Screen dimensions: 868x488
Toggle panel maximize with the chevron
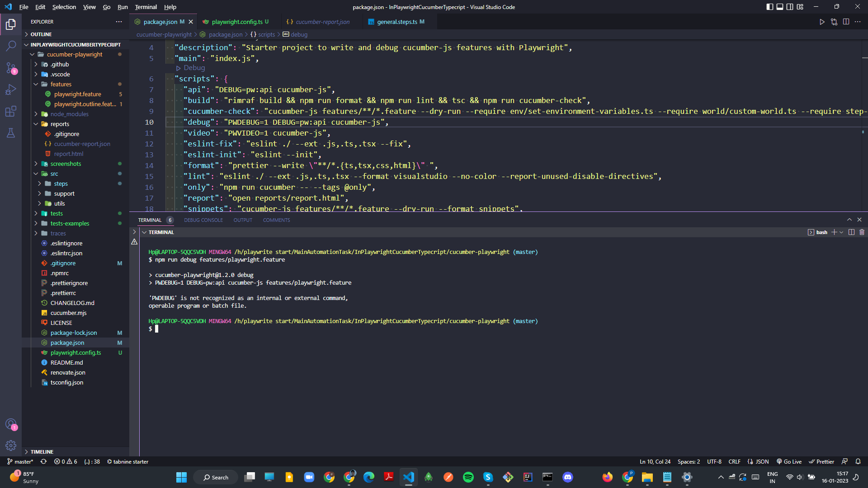coord(849,219)
